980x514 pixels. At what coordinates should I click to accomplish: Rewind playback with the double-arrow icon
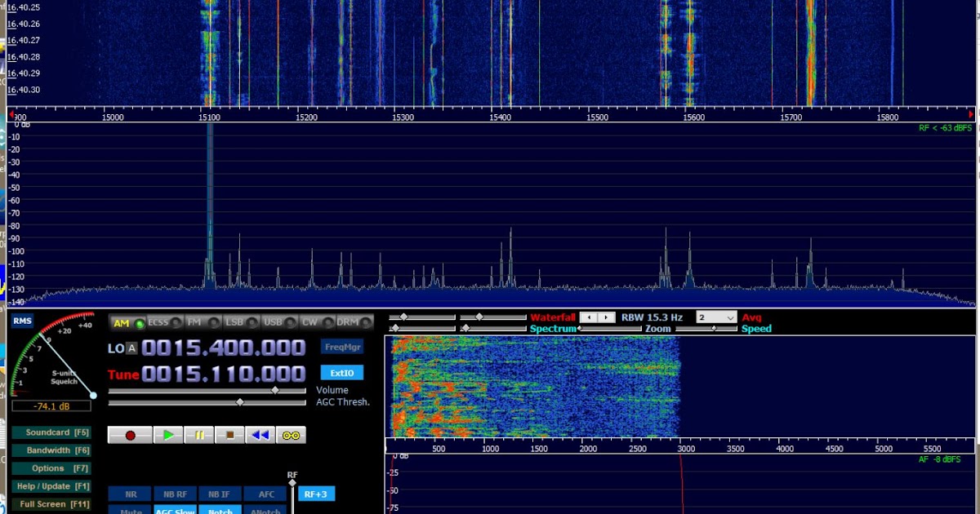point(260,434)
